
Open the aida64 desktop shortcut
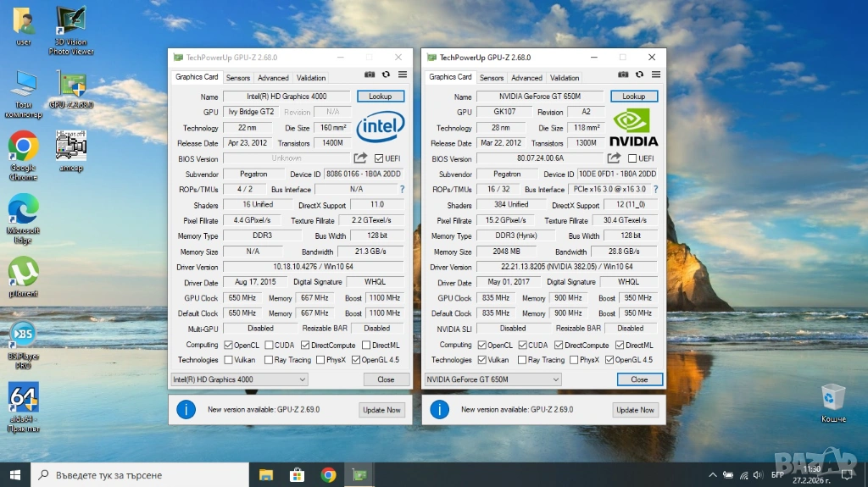pos(23,398)
